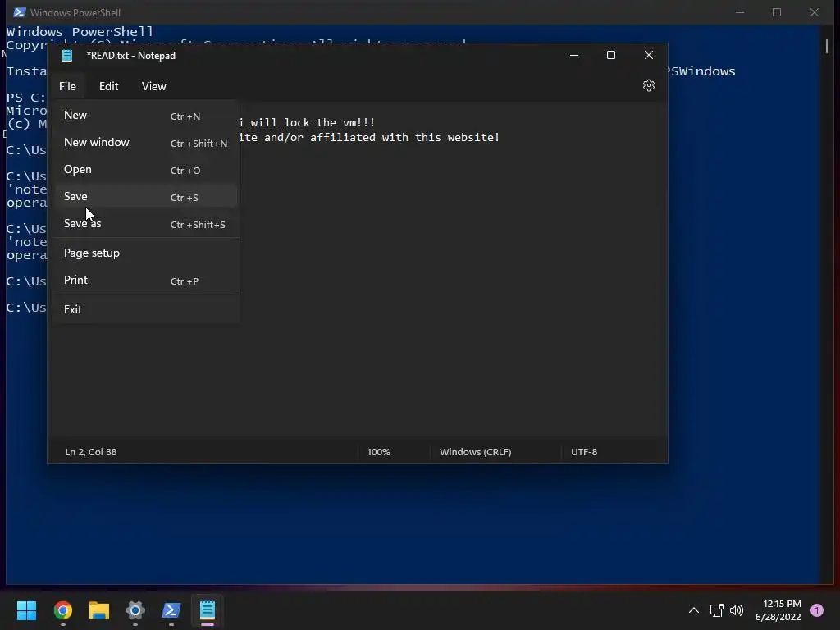
Task: Click PowerShell icon in its title bar
Action: point(20,12)
